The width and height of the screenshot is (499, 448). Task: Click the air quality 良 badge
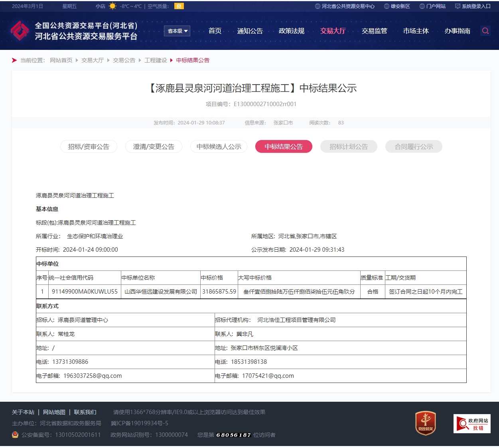[x=179, y=6]
